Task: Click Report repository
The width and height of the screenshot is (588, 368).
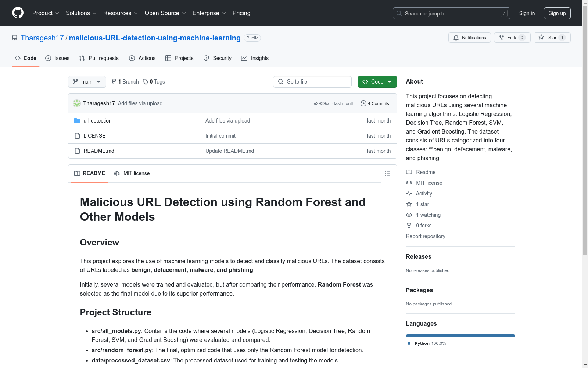Action: [x=426, y=236]
